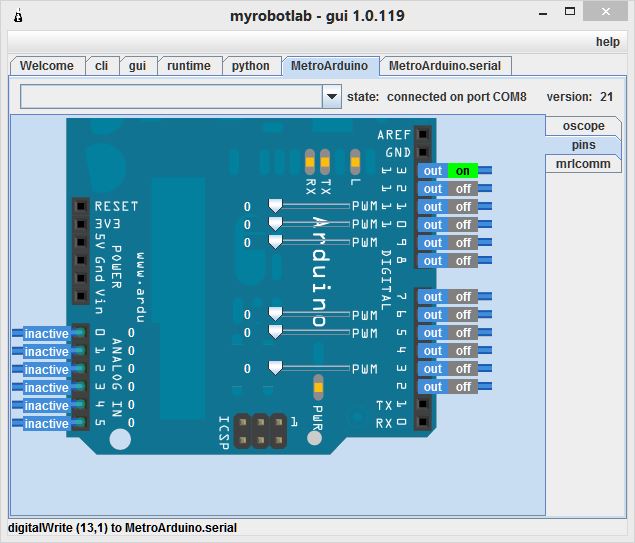
Task: Switch pin 3 out mode button
Action: 433,369
